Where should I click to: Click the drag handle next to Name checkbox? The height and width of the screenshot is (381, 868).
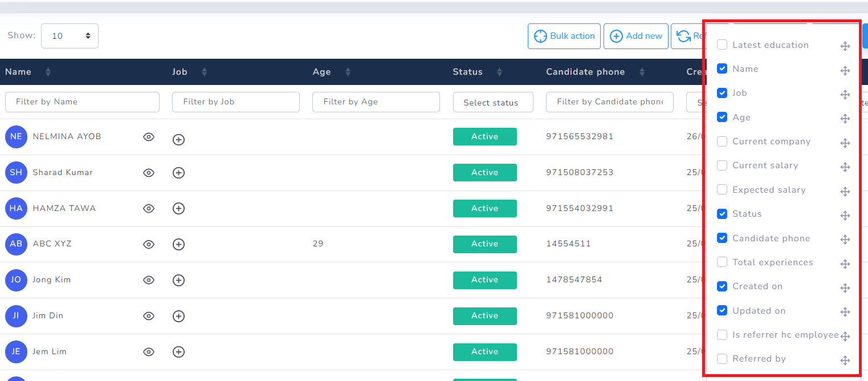845,70
